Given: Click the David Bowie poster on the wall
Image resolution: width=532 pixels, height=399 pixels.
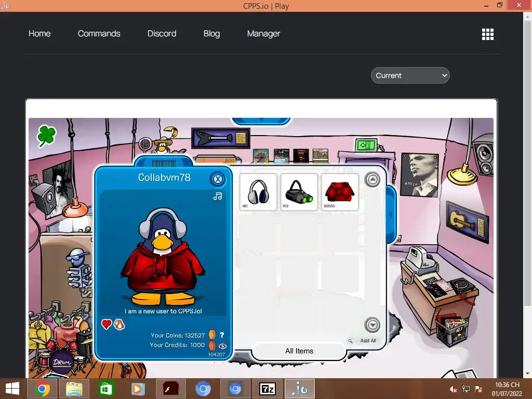Looking at the screenshot, I should [420, 175].
